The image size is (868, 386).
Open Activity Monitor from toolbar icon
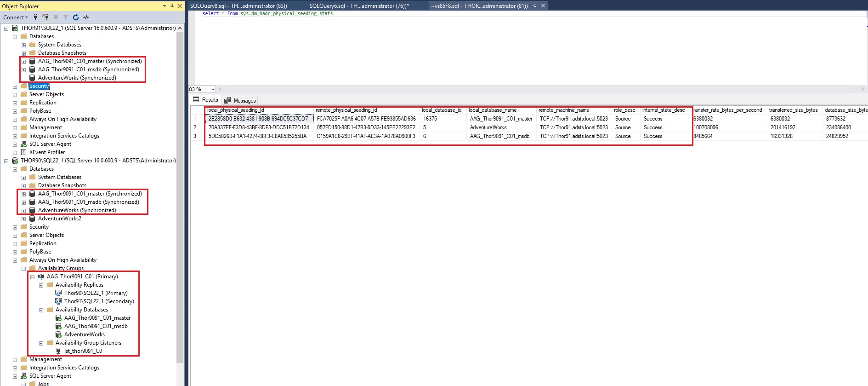coord(86,17)
